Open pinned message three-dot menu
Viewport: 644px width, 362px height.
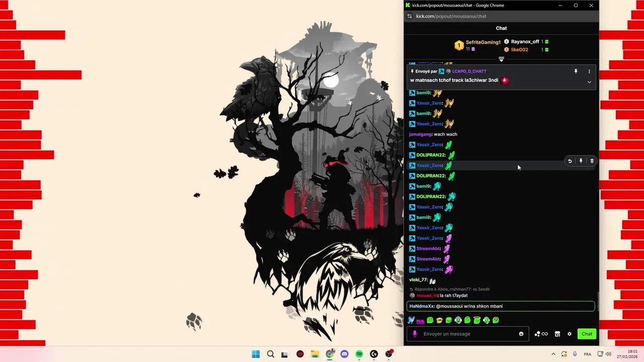click(x=589, y=71)
